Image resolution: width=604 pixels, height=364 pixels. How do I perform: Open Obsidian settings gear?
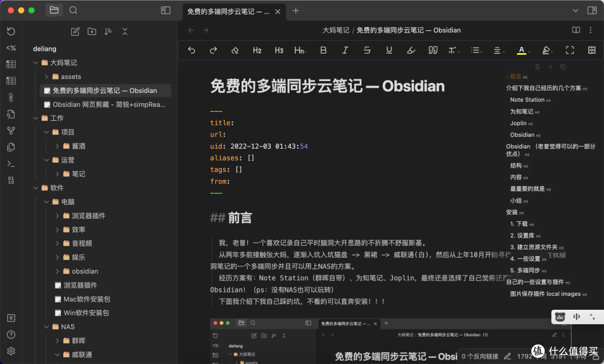[x=11, y=351]
